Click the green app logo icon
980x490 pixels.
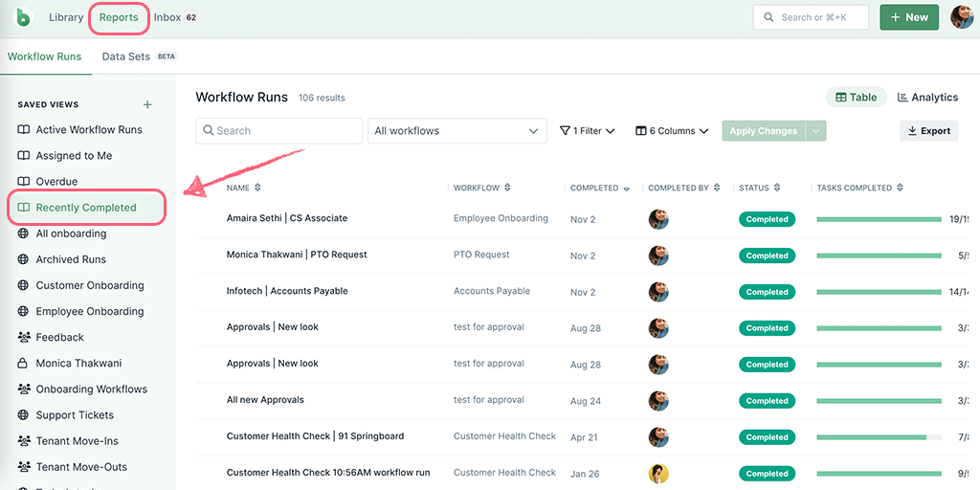(x=23, y=17)
